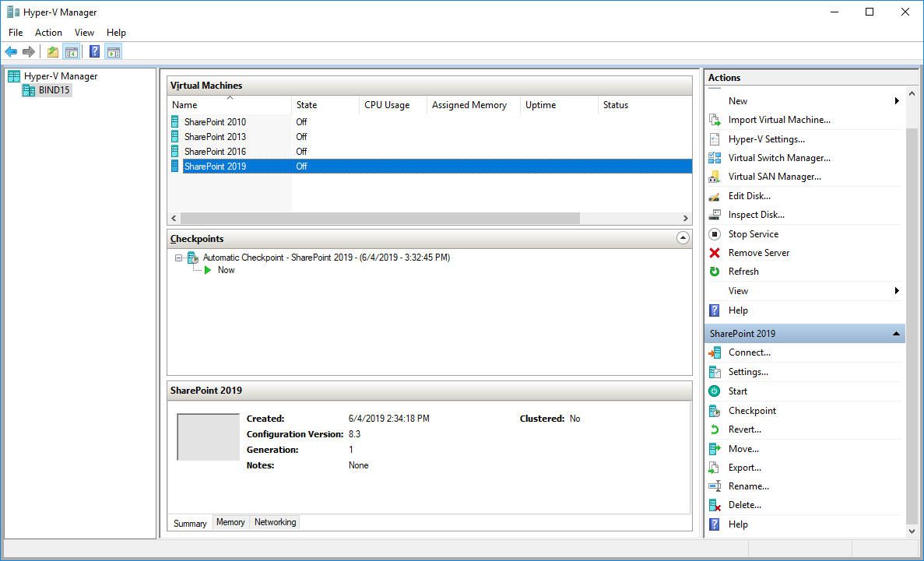The height and width of the screenshot is (561, 924).
Task: Collapse the Automatic Checkpoint tree node
Action: (x=177, y=258)
